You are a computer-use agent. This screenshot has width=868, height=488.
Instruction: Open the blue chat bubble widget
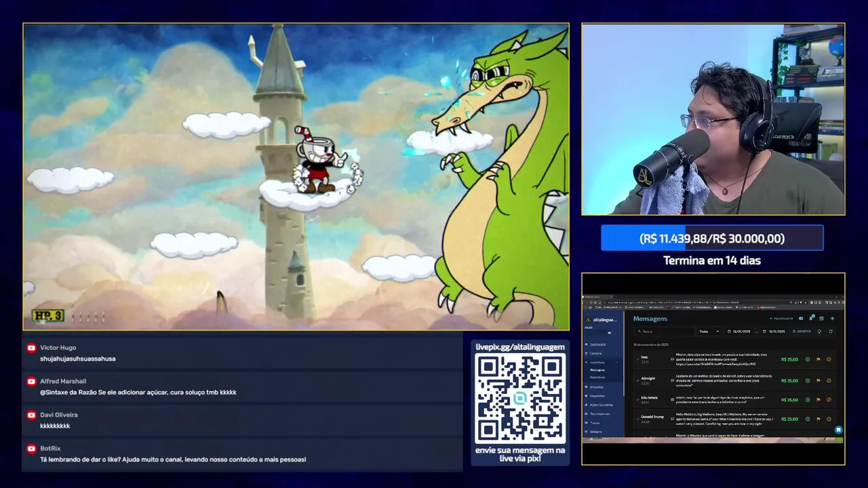pyautogui.click(x=839, y=430)
